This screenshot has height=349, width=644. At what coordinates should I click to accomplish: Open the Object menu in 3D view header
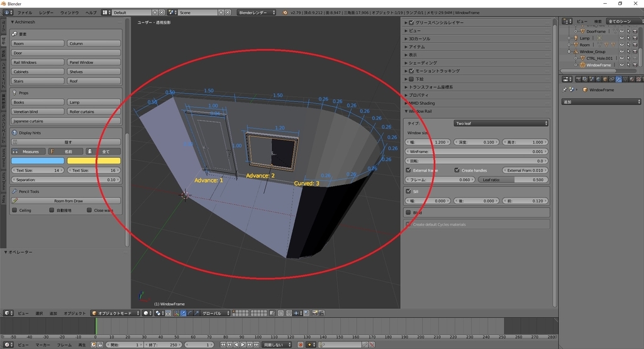click(75, 313)
